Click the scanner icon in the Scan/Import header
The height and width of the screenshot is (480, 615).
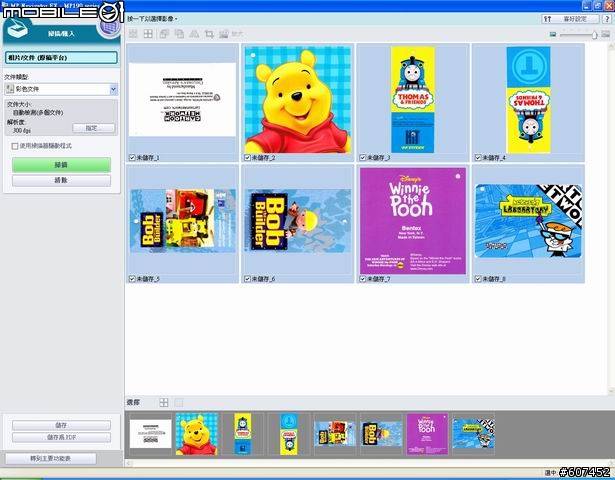[16, 29]
